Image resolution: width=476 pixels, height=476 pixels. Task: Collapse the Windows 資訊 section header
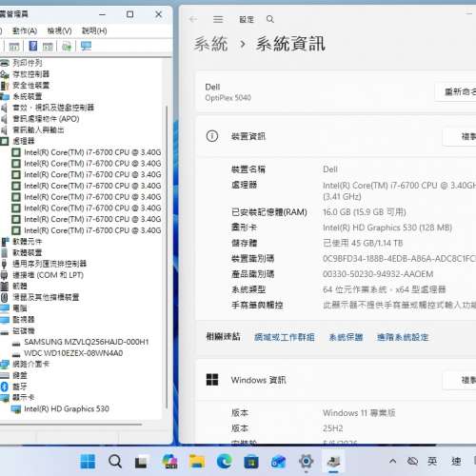[336, 380]
